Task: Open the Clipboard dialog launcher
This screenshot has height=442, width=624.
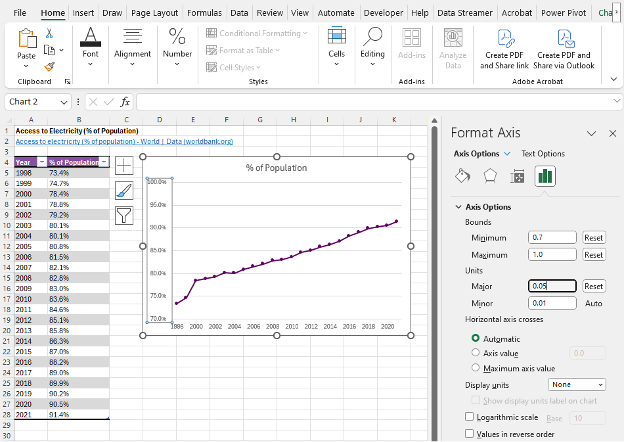Action: (67, 82)
